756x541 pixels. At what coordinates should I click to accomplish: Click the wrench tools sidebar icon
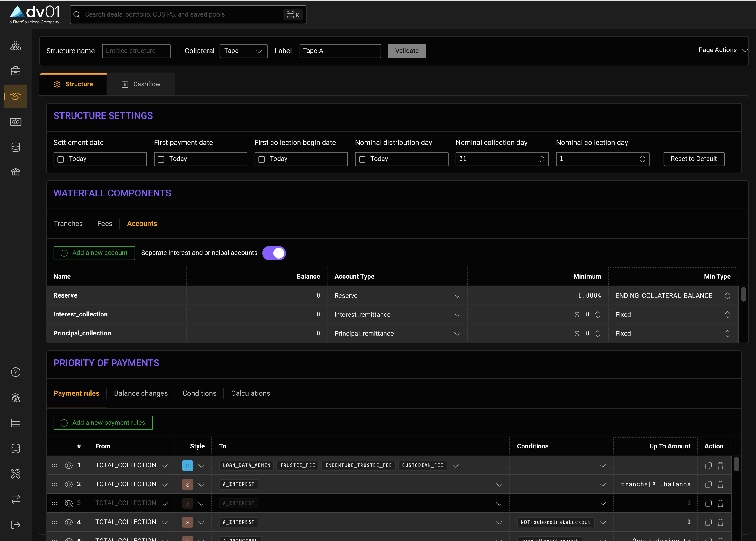15,474
